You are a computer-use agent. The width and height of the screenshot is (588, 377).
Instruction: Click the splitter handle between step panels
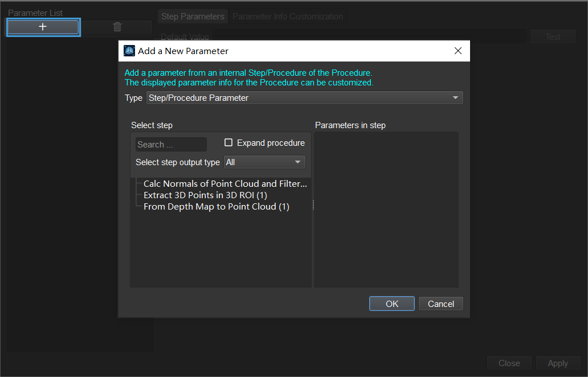pyautogui.click(x=313, y=205)
